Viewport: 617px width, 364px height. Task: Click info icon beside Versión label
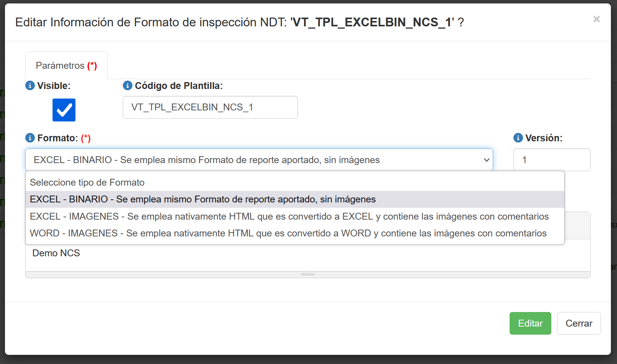coord(518,138)
